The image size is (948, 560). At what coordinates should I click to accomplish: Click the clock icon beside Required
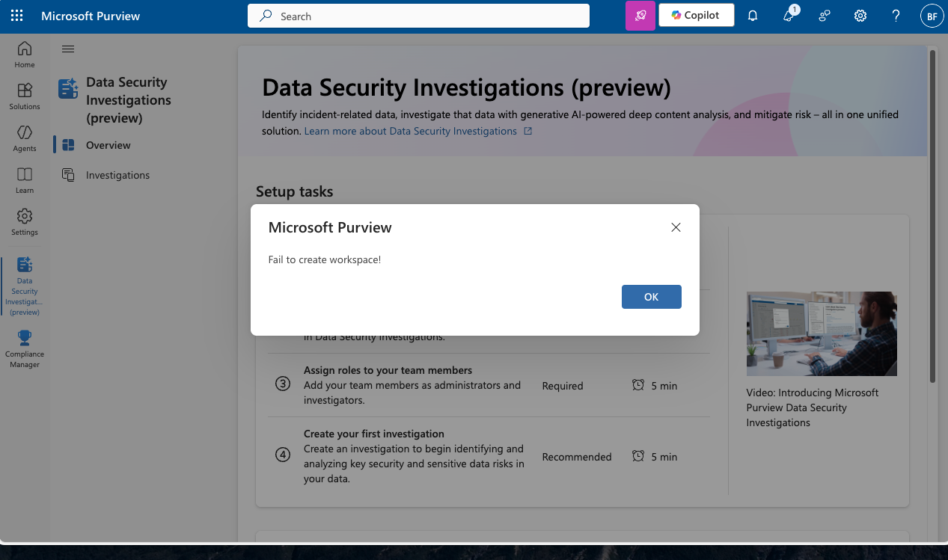click(x=638, y=385)
